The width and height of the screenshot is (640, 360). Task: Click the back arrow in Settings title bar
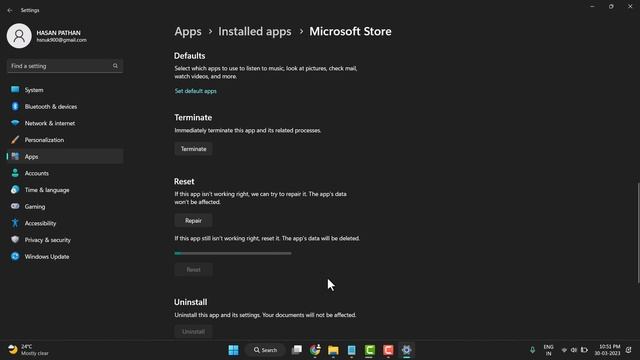(x=10, y=10)
